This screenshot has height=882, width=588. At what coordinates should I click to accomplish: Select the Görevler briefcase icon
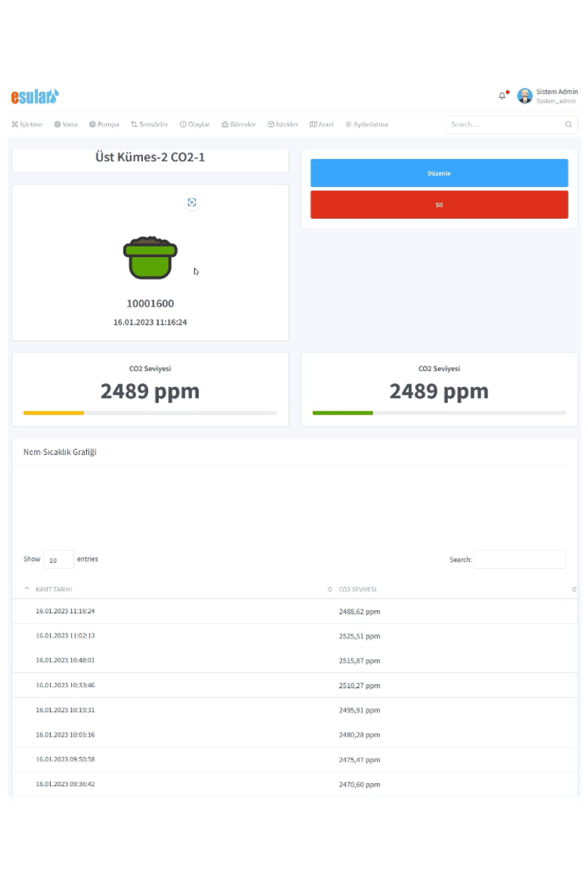pyautogui.click(x=224, y=124)
